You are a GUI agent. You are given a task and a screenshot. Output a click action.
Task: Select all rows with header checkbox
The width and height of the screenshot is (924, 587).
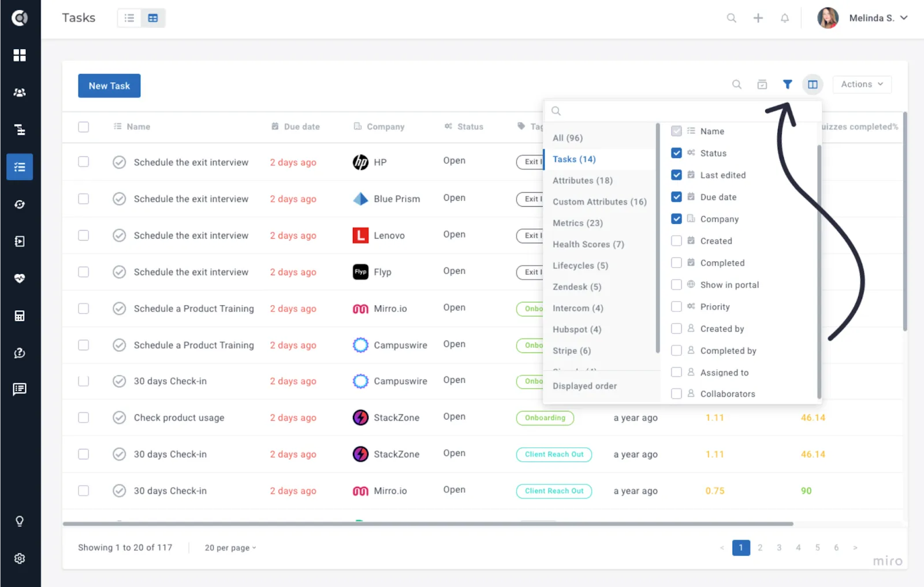click(84, 127)
